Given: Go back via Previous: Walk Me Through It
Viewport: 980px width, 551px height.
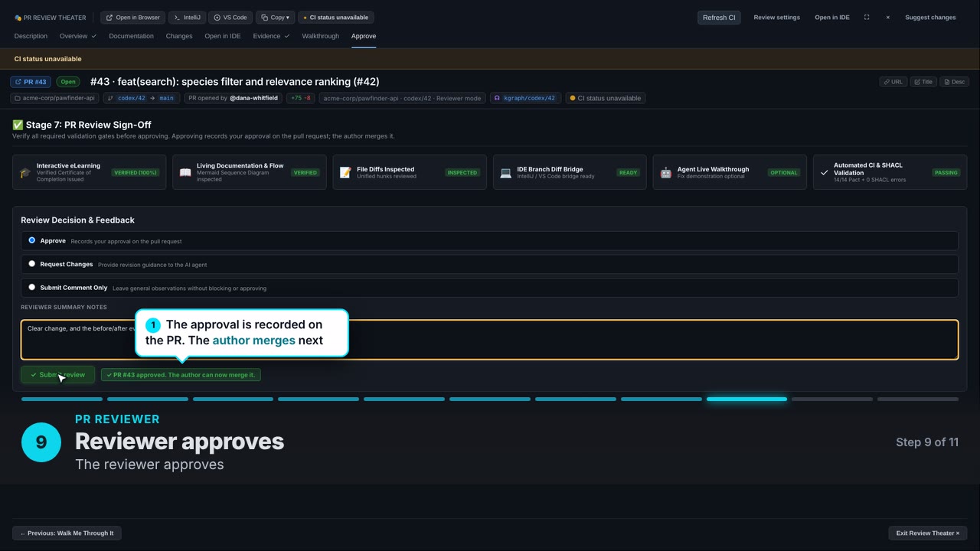Looking at the screenshot, I should (x=67, y=533).
